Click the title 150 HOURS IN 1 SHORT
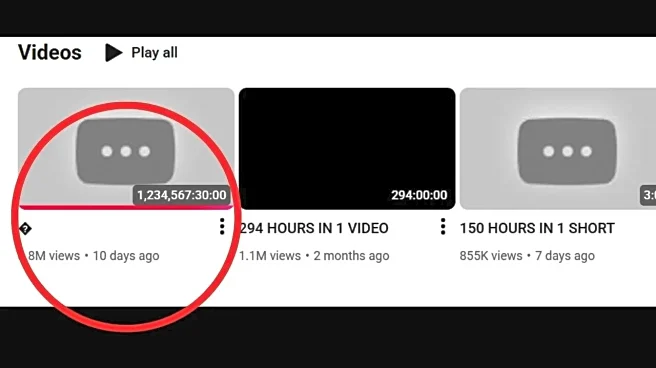 pyautogui.click(x=537, y=228)
